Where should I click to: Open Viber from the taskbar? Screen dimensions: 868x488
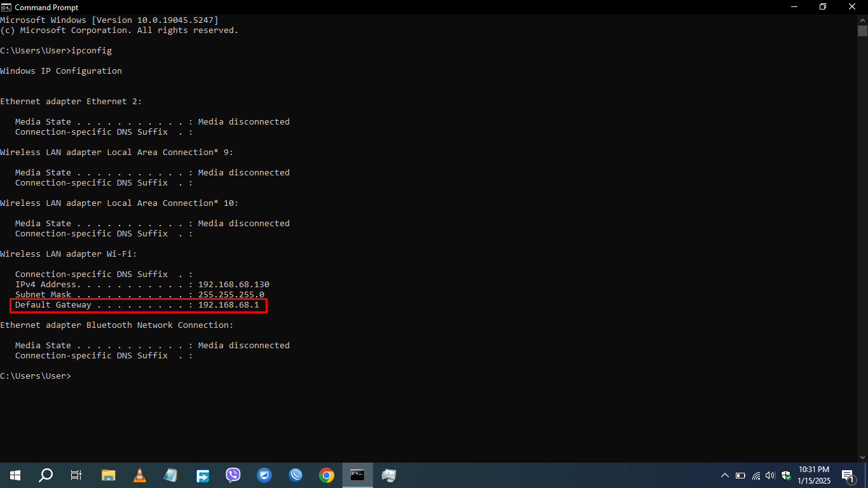coord(233,475)
